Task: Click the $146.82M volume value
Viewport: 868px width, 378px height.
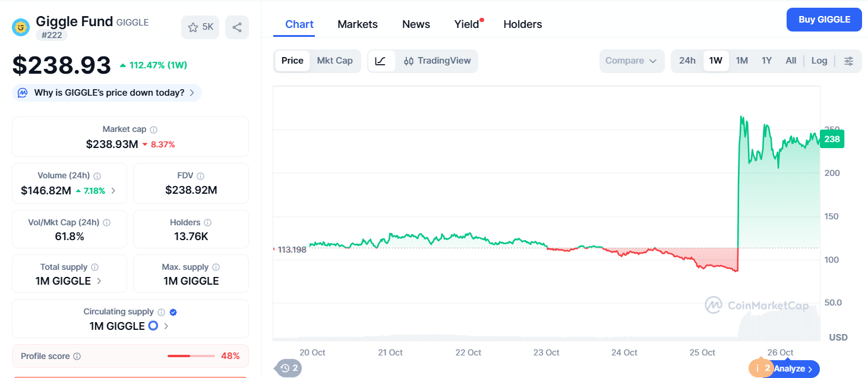Action: 46,191
